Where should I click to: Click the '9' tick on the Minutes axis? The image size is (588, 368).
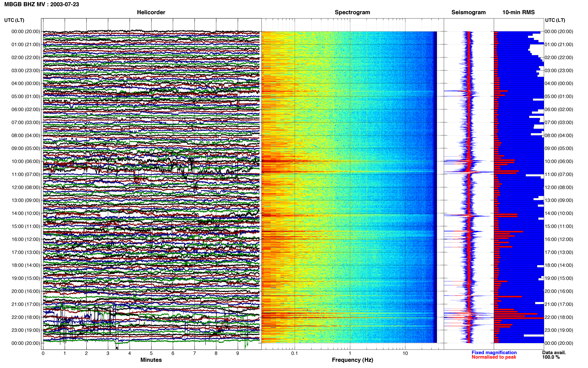point(238,353)
